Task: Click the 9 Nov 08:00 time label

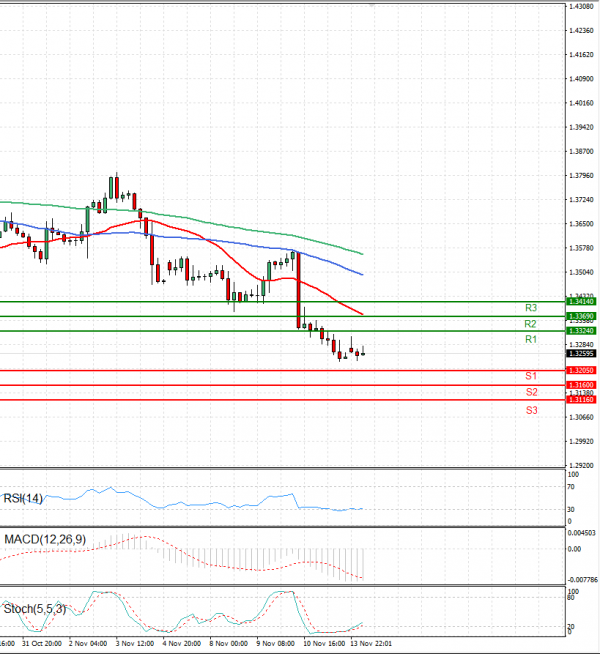Action: [x=276, y=644]
